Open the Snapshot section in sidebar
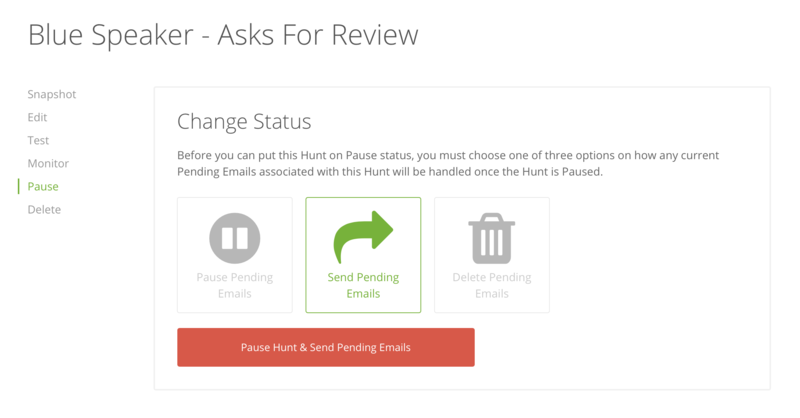Viewport: 800px width, 418px height. (x=52, y=94)
